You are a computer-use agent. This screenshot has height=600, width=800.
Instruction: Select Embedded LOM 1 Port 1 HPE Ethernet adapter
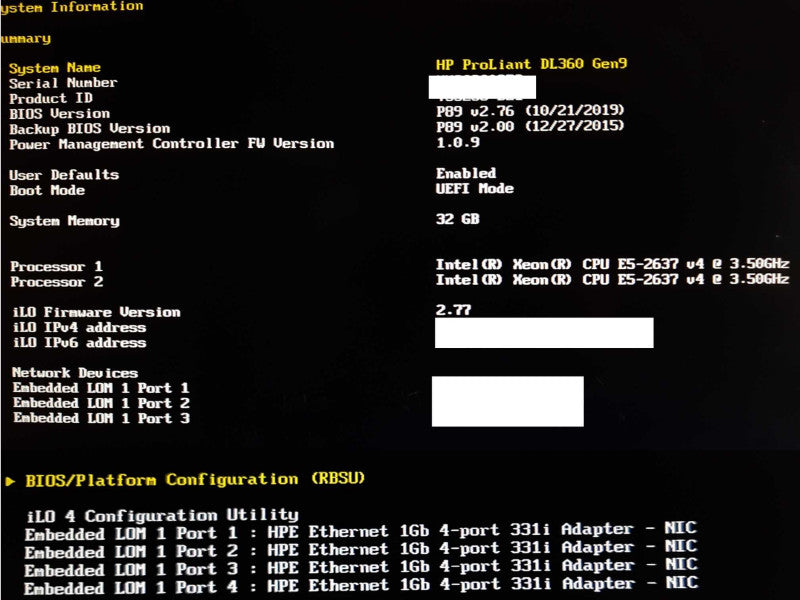pos(361,532)
